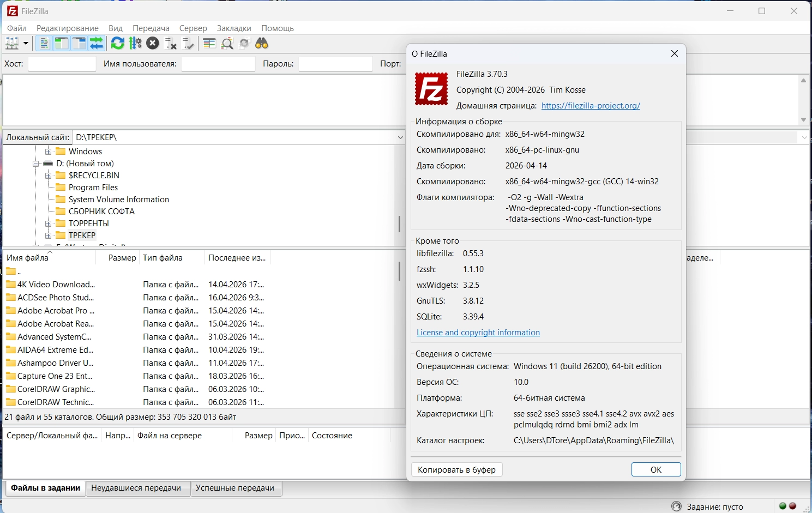Open the filezilla-project.org homepage link
This screenshot has height=513, width=812.
pyautogui.click(x=591, y=106)
